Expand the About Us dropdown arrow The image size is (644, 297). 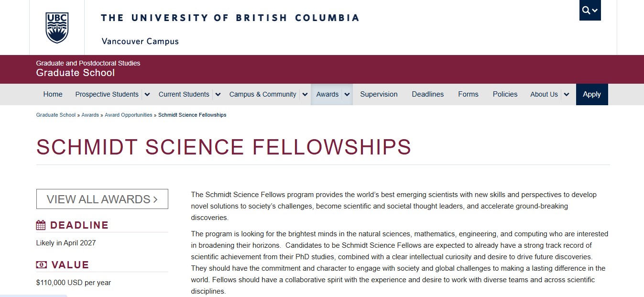(567, 95)
